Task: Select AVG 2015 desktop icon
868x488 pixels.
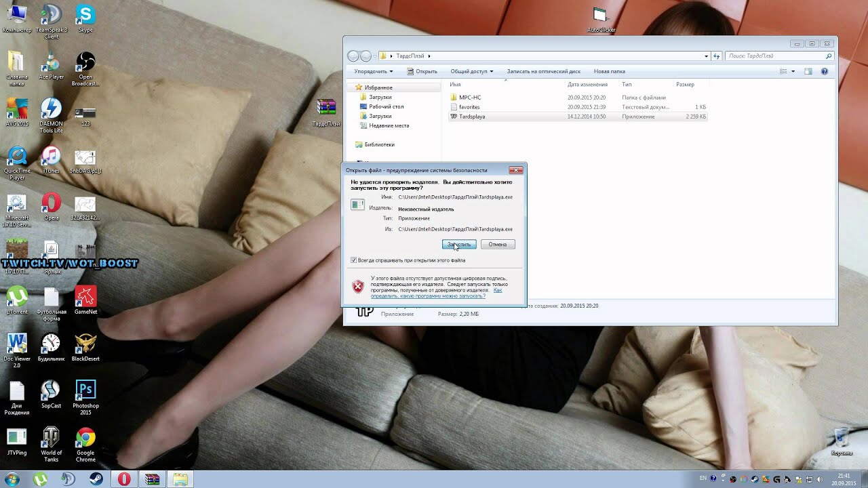Action: coord(17,113)
